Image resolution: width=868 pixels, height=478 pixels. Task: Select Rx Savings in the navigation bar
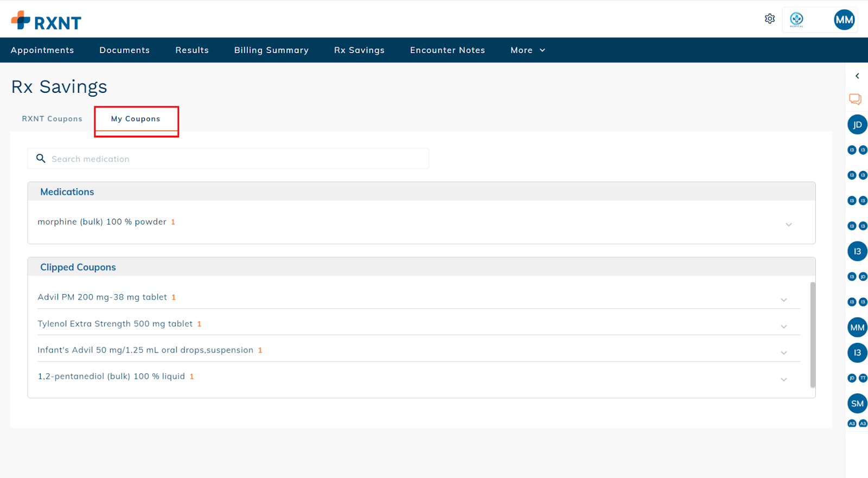click(359, 50)
